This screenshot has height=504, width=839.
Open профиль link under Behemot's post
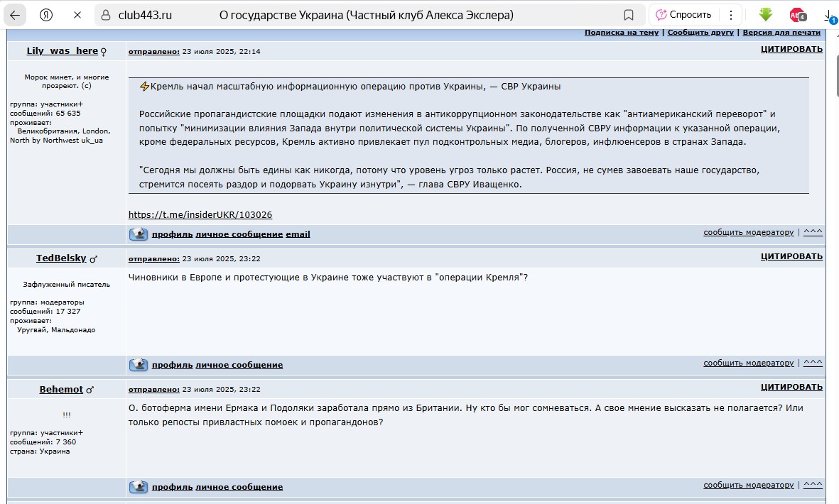pos(172,487)
